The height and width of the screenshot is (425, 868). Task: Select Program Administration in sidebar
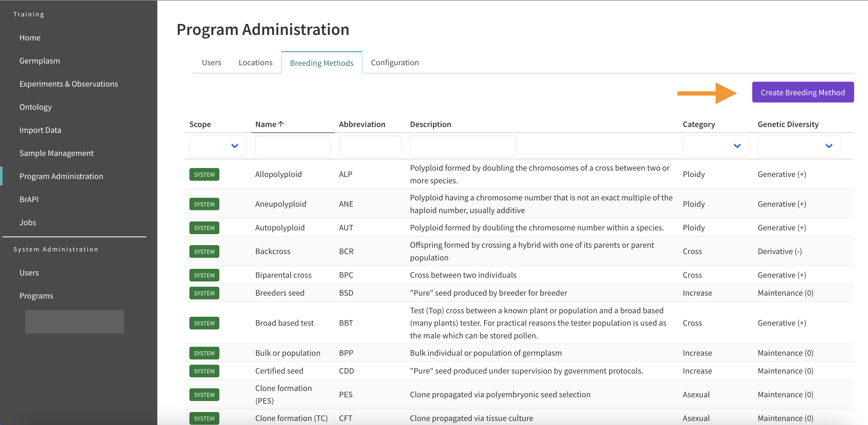tap(61, 176)
